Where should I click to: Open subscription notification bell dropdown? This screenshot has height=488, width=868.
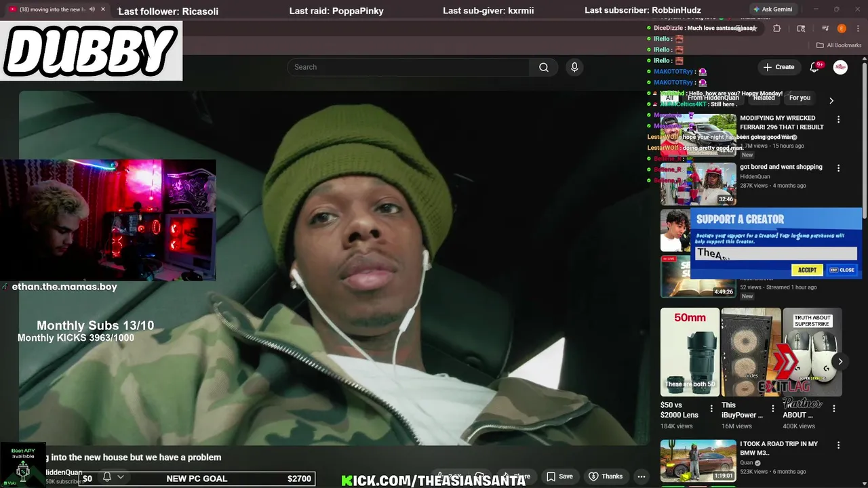pyautogui.click(x=113, y=477)
